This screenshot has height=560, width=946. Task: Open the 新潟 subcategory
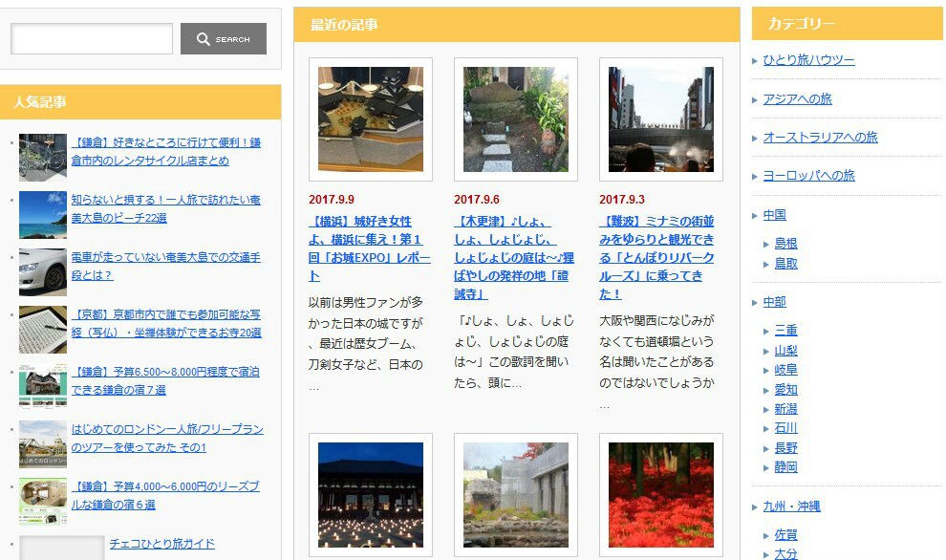click(x=785, y=409)
